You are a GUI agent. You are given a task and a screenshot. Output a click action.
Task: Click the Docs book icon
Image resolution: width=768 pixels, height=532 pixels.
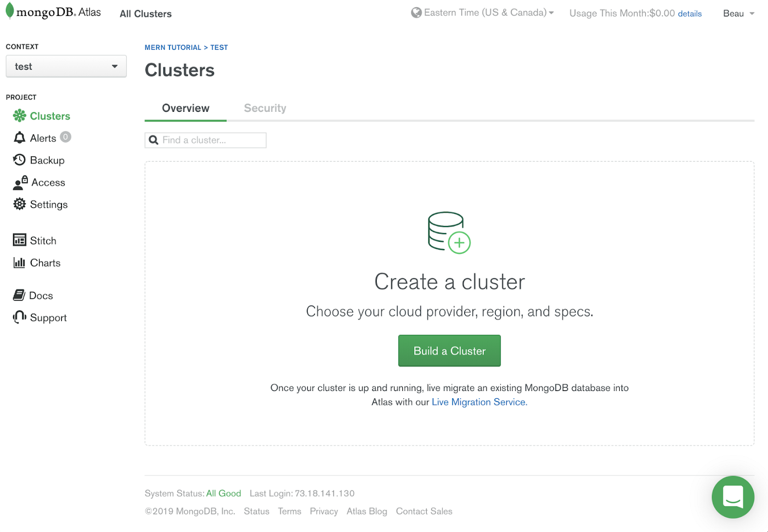(x=19, y=295)
